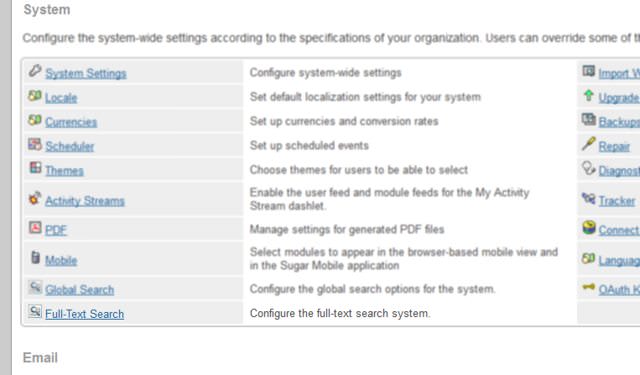Screen dimensions: 640x375
Task: Open the Full-Text Search link
Action: pos(84,314)
